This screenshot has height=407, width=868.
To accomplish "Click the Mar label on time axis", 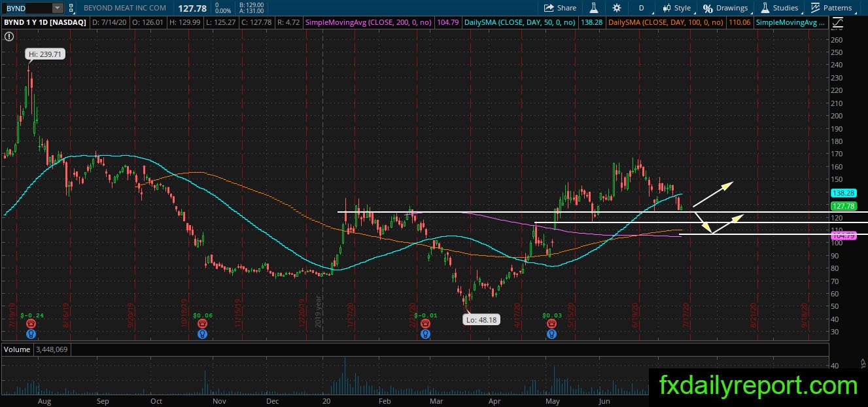I will (x=436, y=400).
